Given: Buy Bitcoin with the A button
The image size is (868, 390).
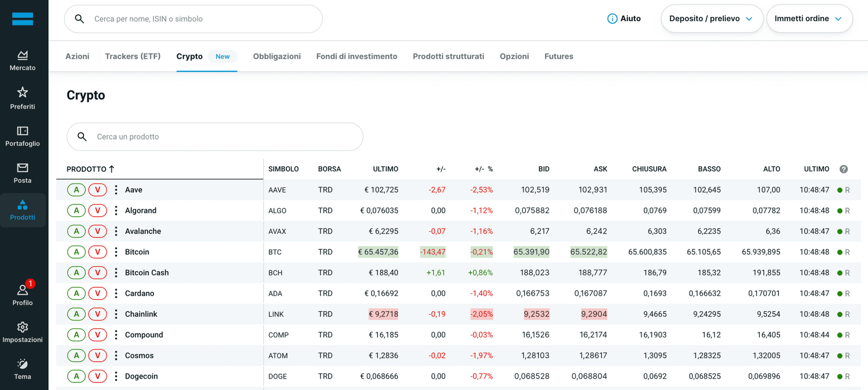Looking at the screenshot, I should pos(76,252).
